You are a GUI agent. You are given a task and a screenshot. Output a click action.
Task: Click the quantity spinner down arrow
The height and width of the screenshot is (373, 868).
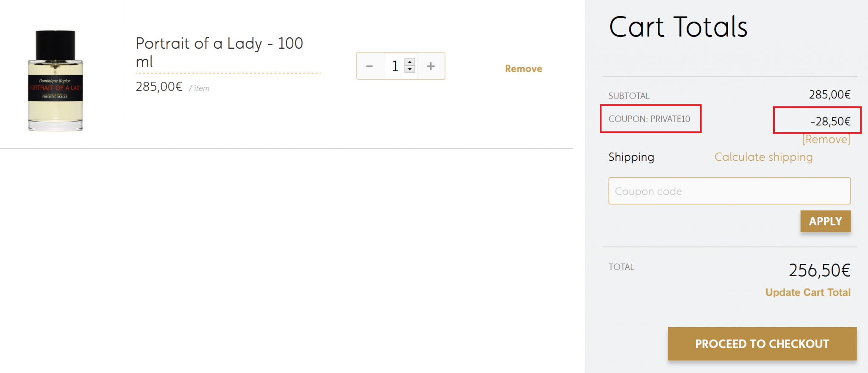pyautogui.click(x=410, y=69)
